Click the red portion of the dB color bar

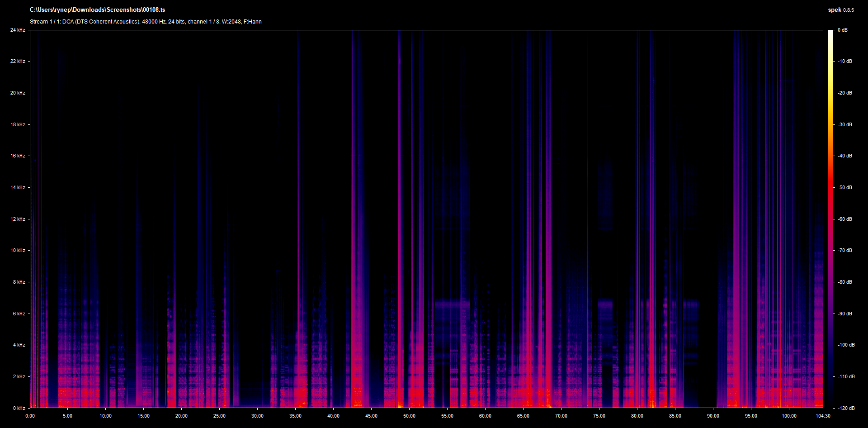click(x=830, y=190)
